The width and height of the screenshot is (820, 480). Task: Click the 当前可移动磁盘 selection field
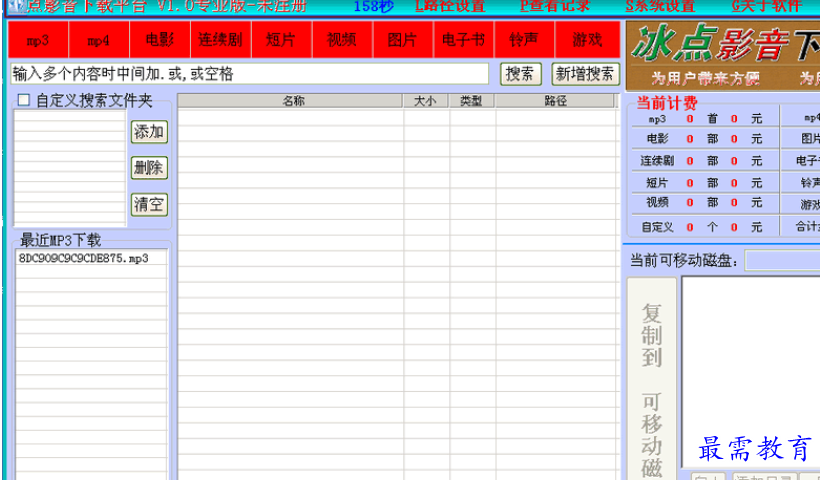pyautogui.click(x=782, y=260)
